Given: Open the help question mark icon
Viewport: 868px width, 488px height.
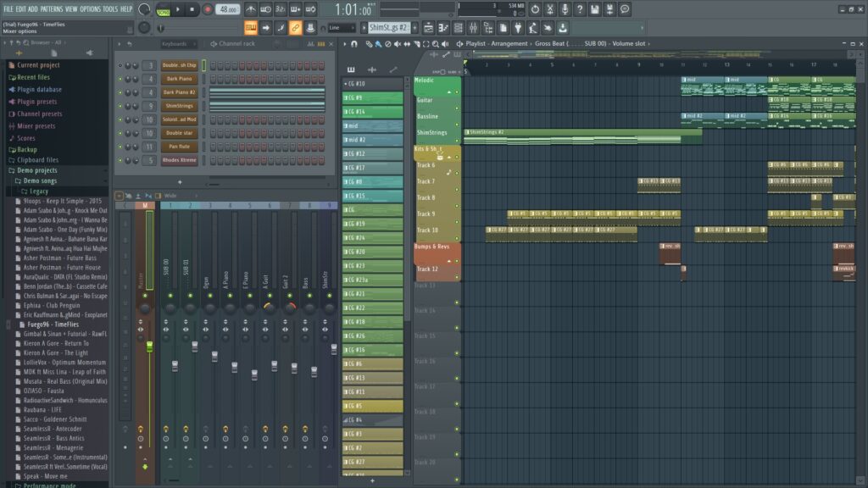Looking at the screenshot, I should [x=580, y=9].
